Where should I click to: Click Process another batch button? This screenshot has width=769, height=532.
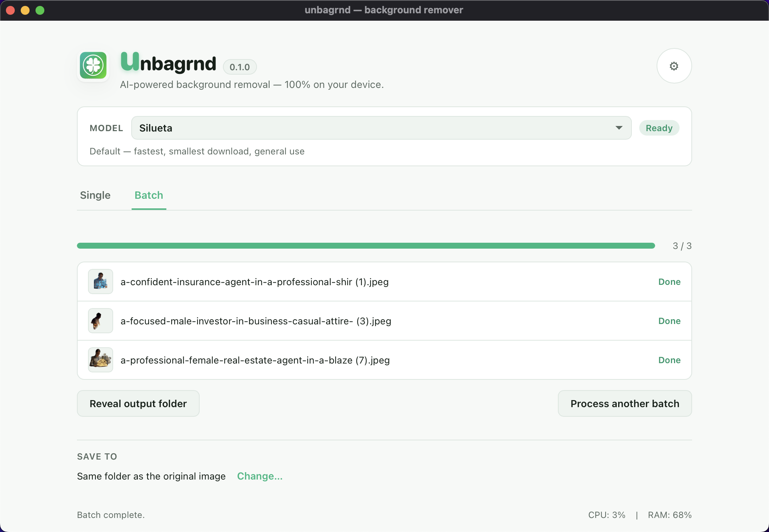[x=625, y=403]
